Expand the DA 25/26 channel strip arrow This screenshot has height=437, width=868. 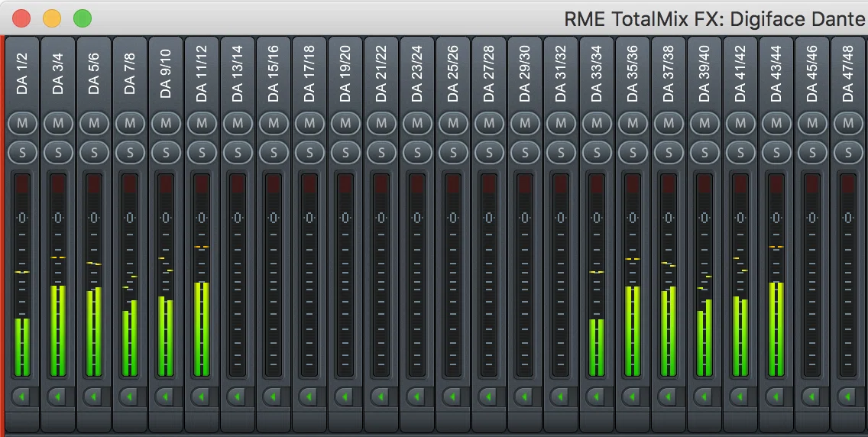pyautogui.click(x=453, y=397)
